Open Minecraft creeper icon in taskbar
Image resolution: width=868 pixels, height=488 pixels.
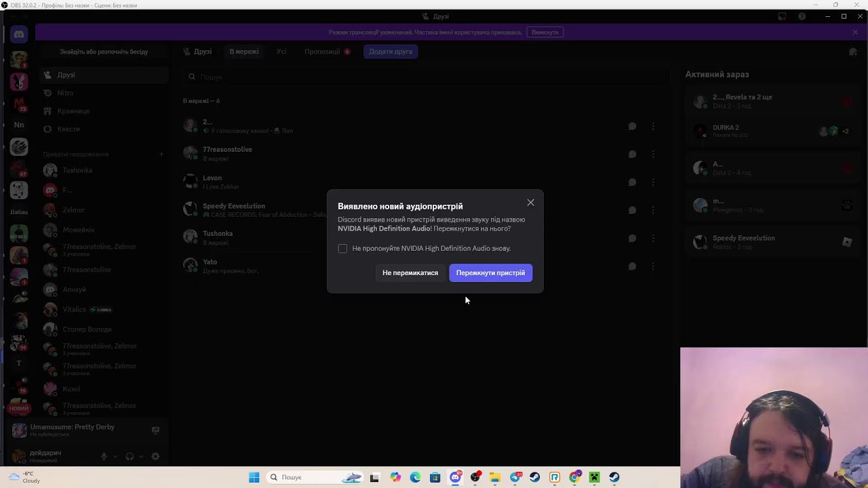pos(595,477)
